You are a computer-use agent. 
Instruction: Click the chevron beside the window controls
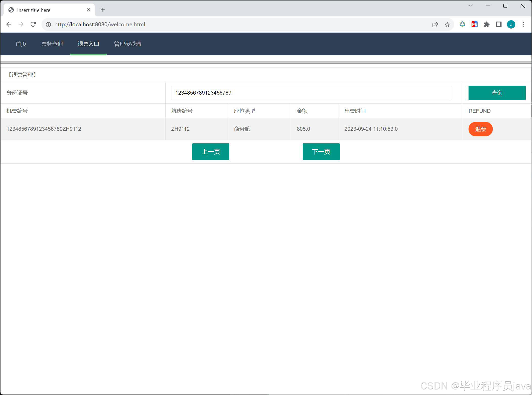coord(470,6)
